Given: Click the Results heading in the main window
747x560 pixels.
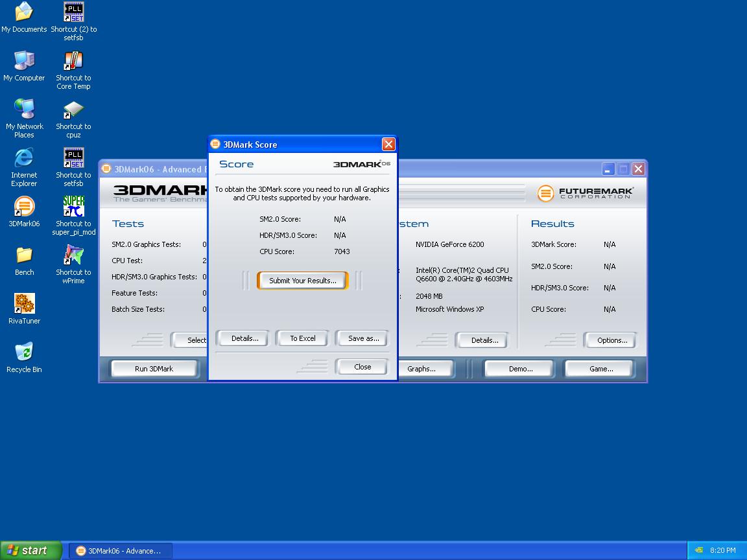Looking at the screenshot, I should click(552, 224).
